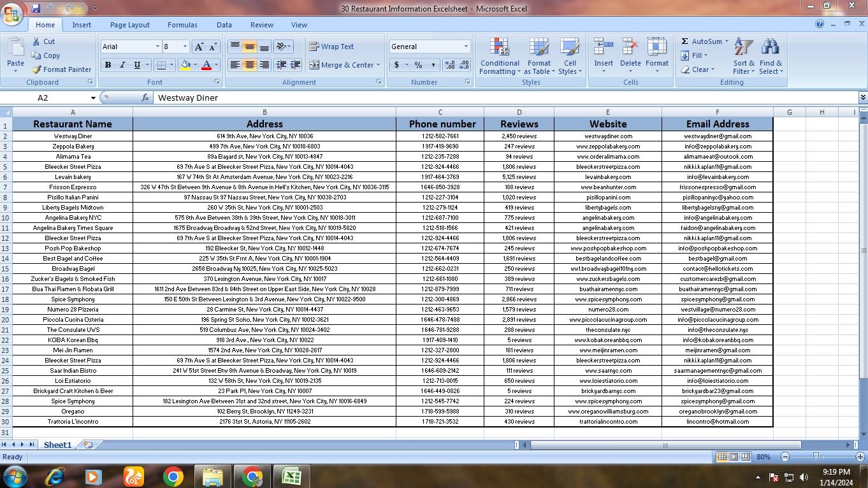Viewport: 868px width, 488px height.
Task: Set Top Align vertical alignment
Action: pyautogui.click(x=235, y=47)
